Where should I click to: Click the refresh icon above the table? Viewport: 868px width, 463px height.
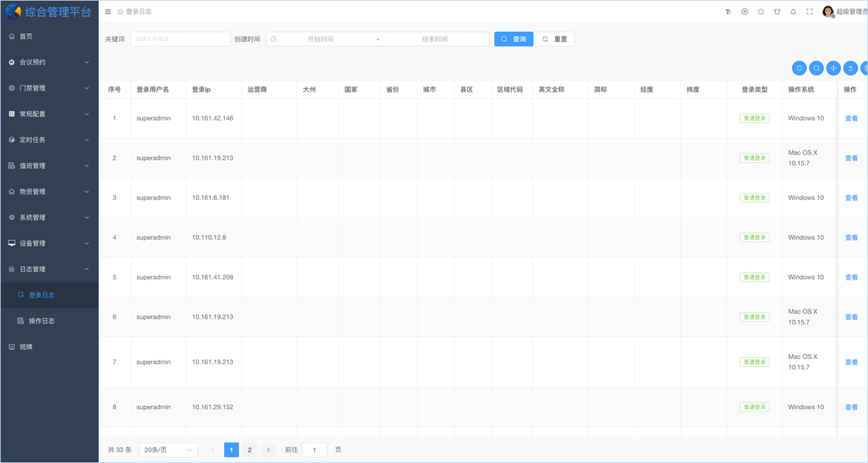pos(799,68)
